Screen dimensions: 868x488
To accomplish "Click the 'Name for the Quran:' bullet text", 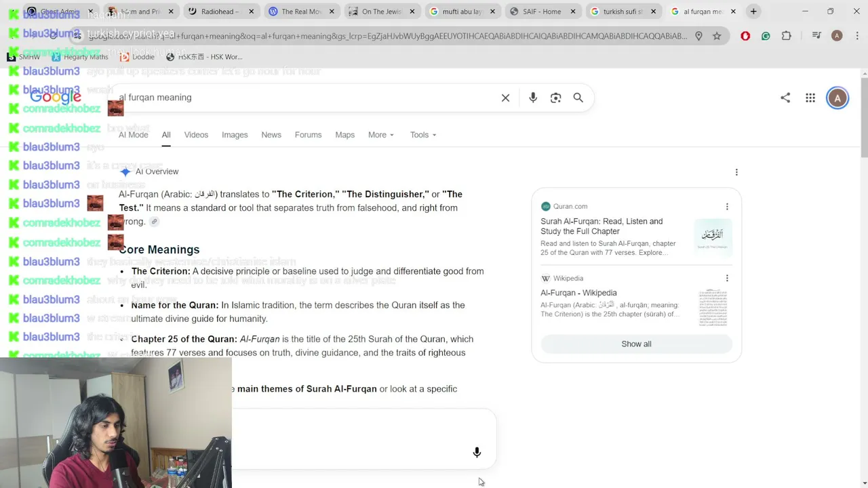I will click(175, 306).
